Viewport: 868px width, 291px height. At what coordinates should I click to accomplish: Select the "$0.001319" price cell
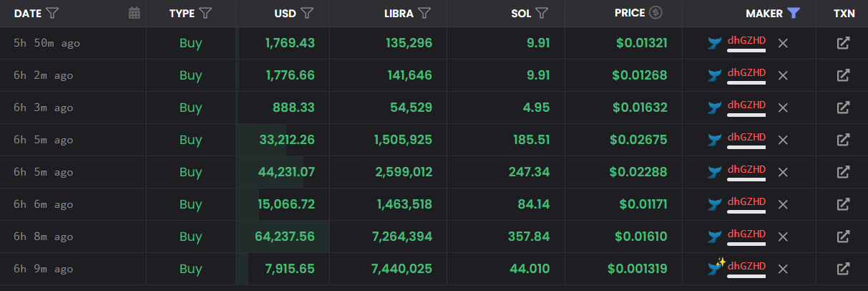(x=638, y=269)
